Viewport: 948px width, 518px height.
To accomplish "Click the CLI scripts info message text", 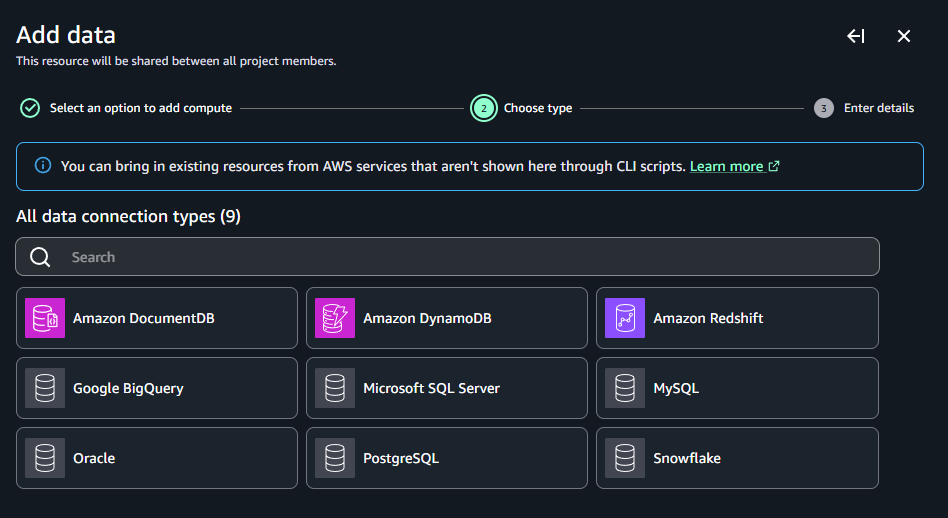I will pos(373,166).
